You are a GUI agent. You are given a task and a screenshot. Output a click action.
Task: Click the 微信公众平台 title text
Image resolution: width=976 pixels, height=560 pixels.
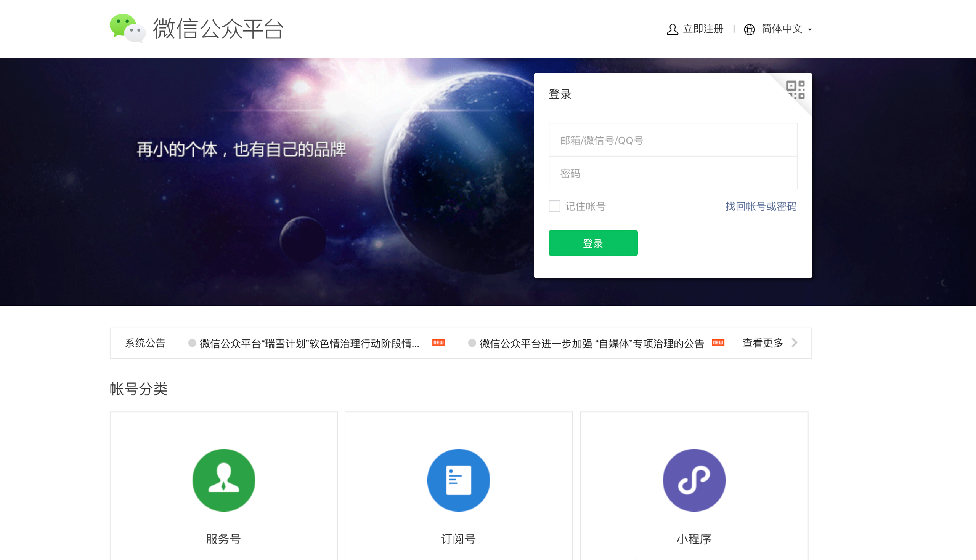tap(218, 29)
